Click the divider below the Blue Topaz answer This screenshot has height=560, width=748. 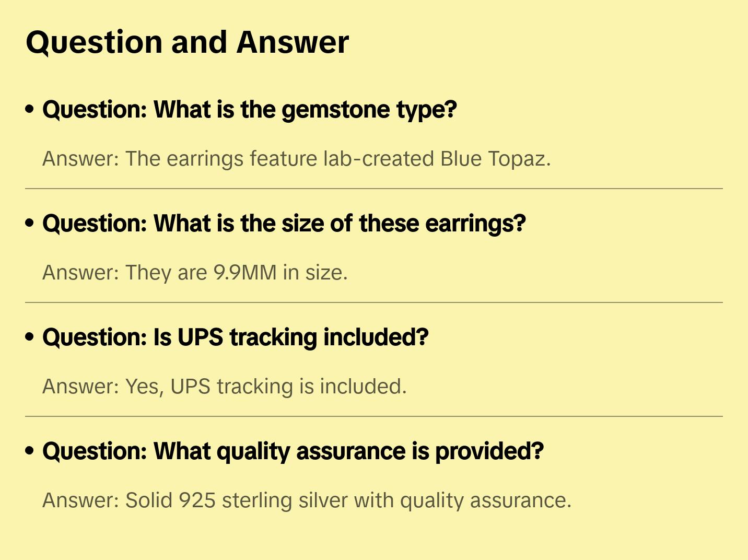pyautogui.click(x=373, y=189)
